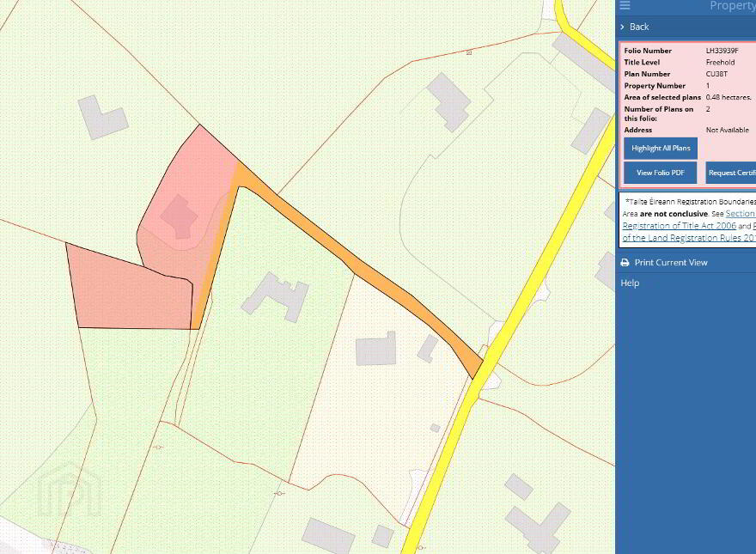The image size is (756, 554).
Task: Go Back to previous panel
Action: coord(639,27)
